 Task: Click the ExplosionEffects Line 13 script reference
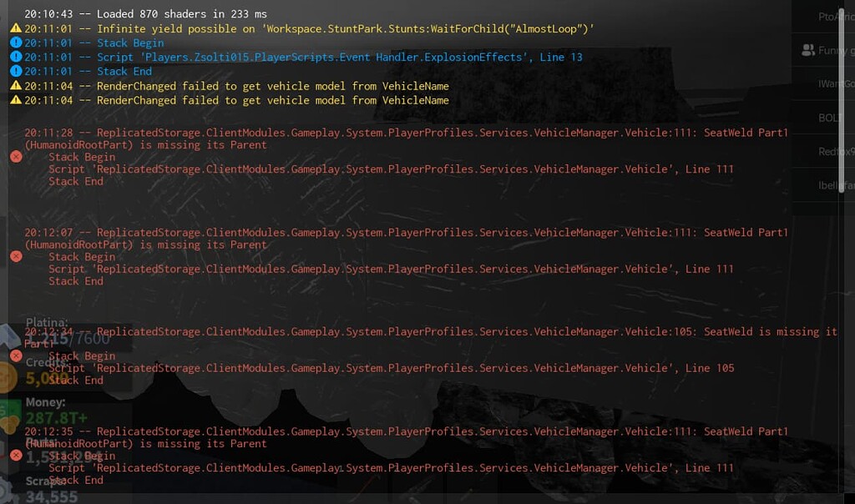point(340,57)
